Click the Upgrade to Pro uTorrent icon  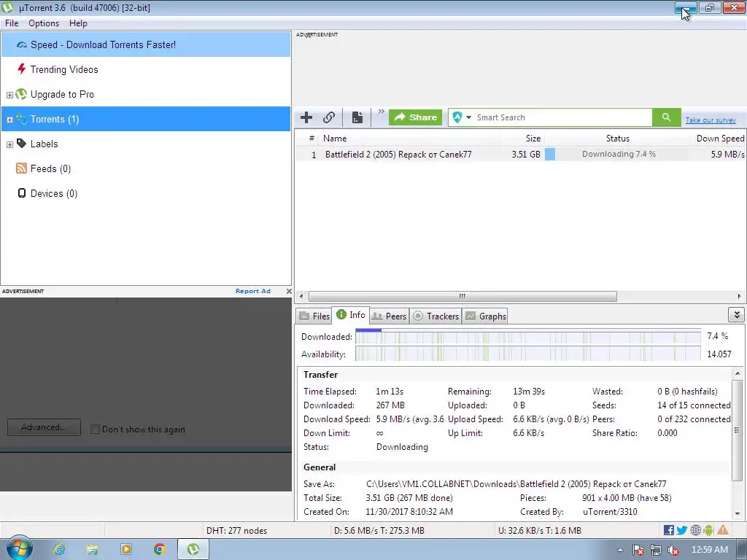tap(21, 94)
